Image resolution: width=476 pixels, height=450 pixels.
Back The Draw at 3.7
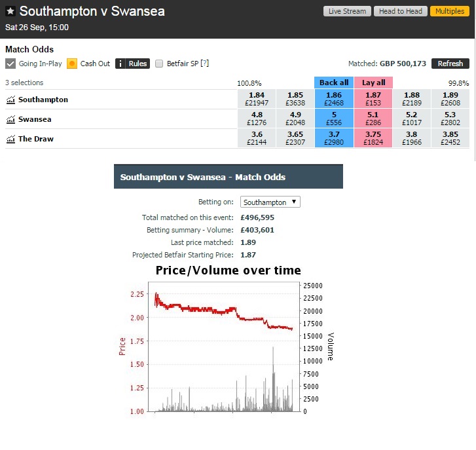tap(334, 138)
